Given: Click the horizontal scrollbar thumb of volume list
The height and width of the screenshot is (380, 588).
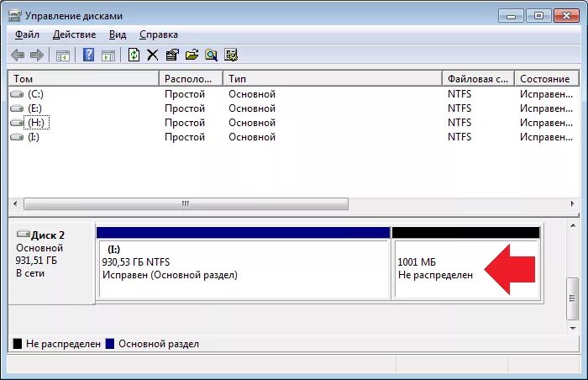Looking at the screenshot, I should [186, 204].
